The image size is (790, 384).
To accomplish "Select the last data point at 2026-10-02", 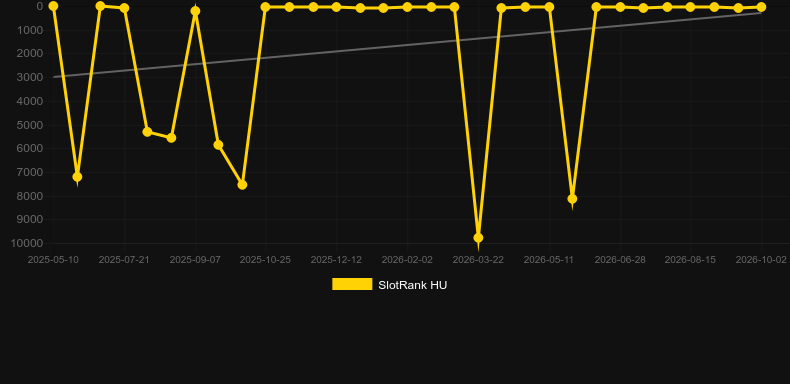I will [x=761, y=7].
